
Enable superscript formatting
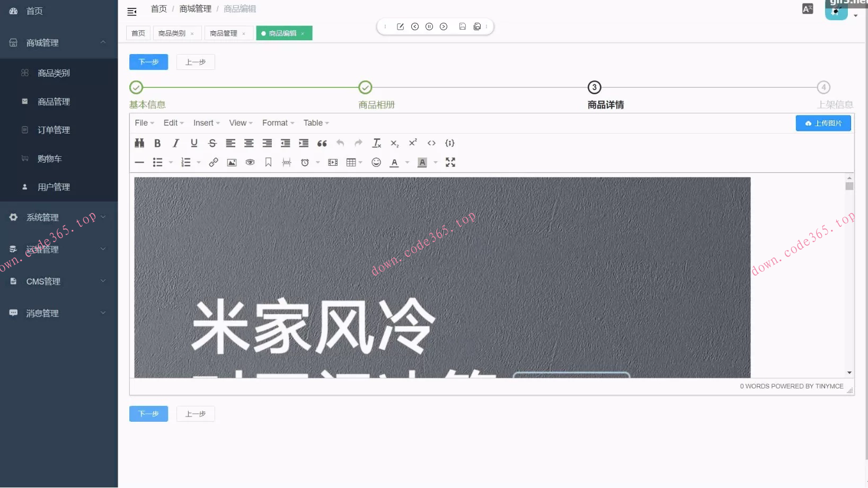tap(413, 143)
